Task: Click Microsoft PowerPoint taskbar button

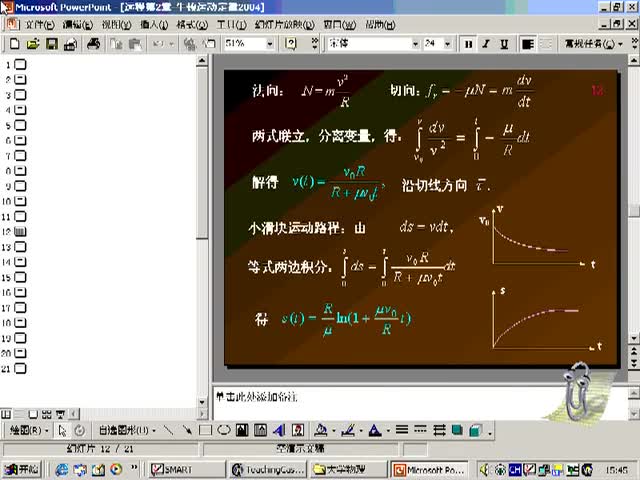Action: pos(430,470)
